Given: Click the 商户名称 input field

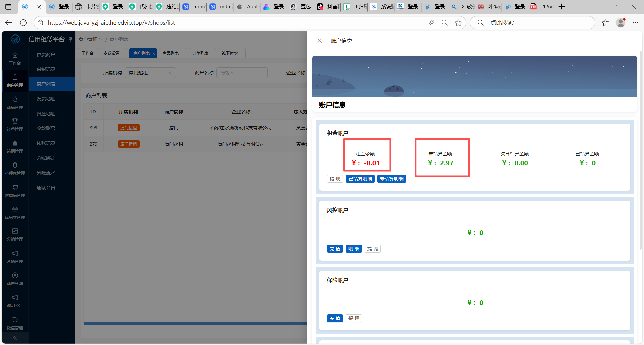Looking at the screenshot, I should click(x=242, y=73).
